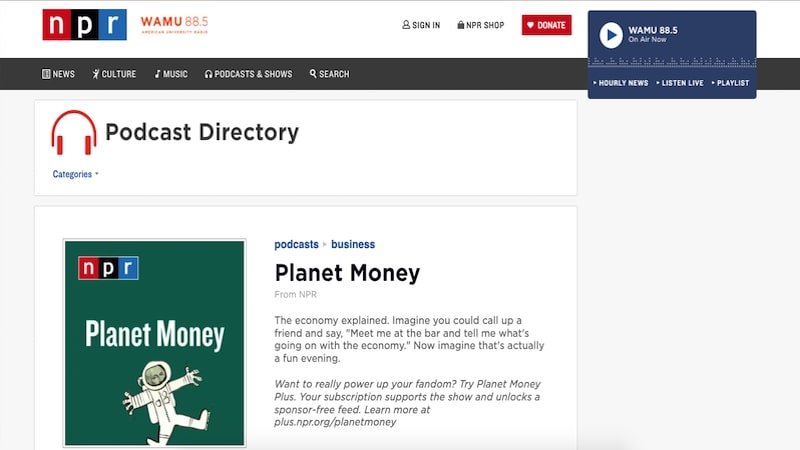The width and height of the screenshot is (800, 450).
Task: Open the News menu item
Action: click(x=58, y=74)
